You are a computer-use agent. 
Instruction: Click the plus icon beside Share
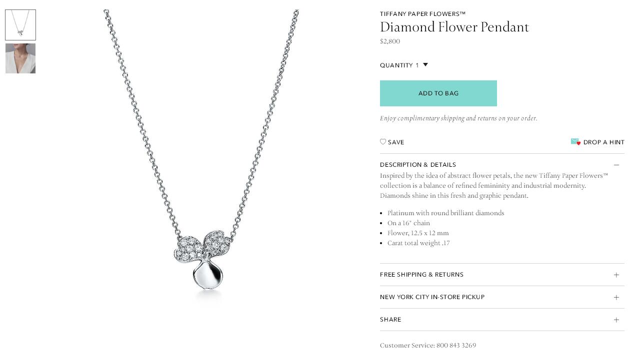coord(616,320)
